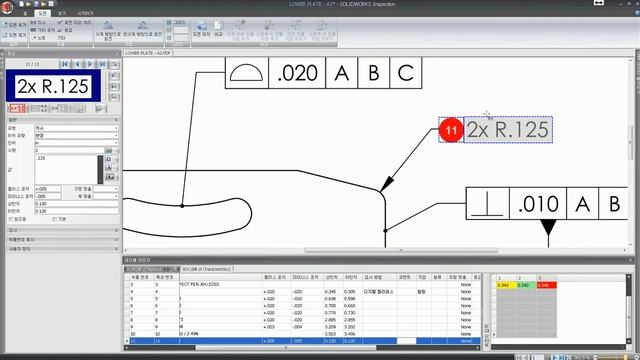This screenshot has height=360, width=640.
Task: Go to last characteristic navigation arrow
Action: pyautogui.click(x=102, y=64)
